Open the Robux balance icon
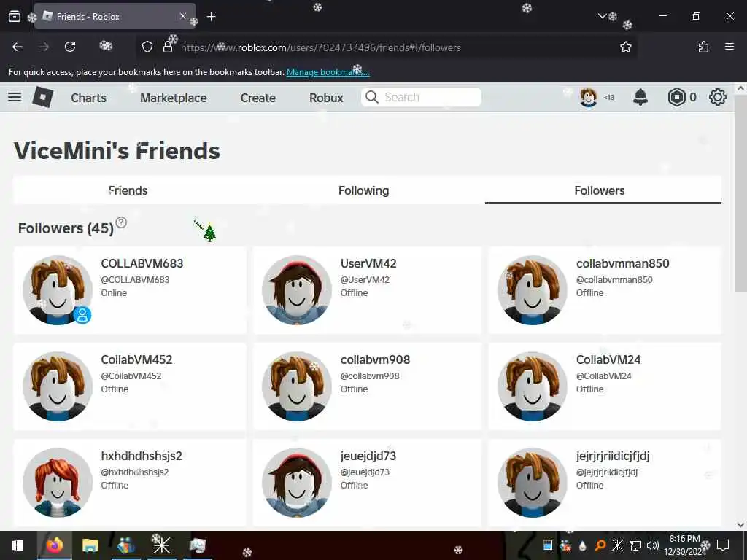The image size is (747, 560). (x=676, y=97)
